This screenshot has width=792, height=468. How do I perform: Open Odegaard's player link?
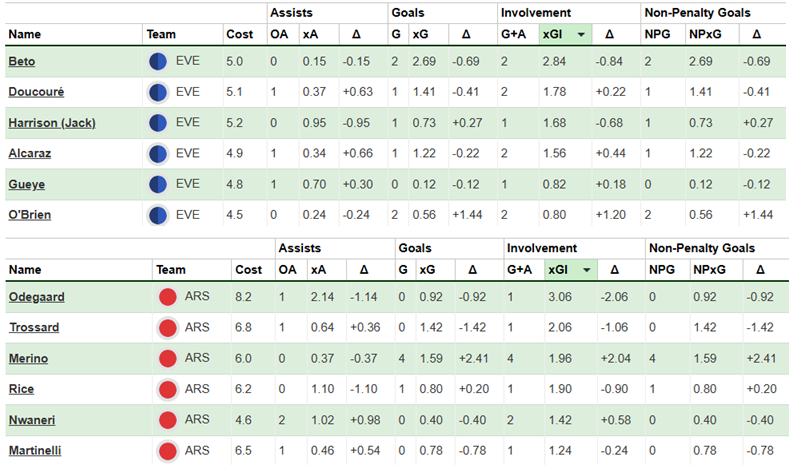(x=36, y=297)
